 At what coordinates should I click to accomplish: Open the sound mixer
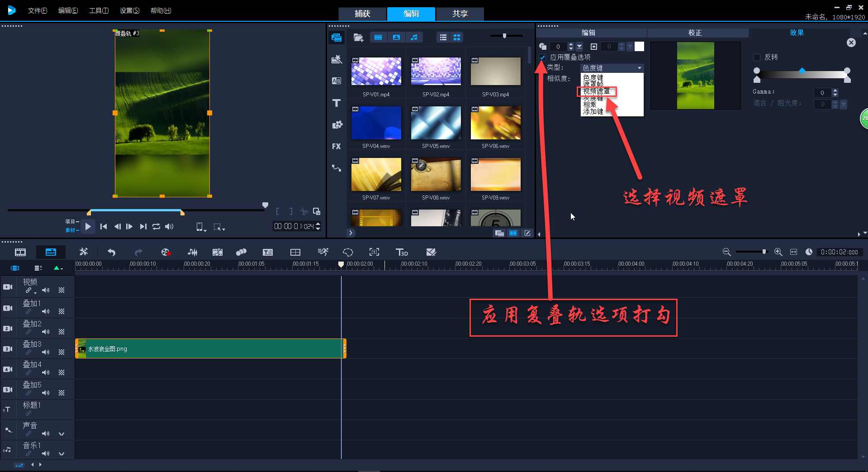click(193, 252)
